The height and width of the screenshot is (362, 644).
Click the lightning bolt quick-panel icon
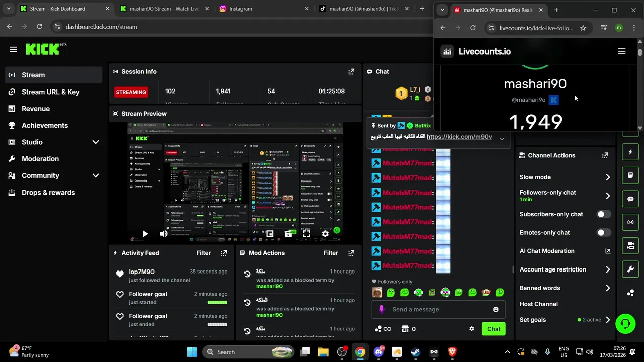click(630, 152)
